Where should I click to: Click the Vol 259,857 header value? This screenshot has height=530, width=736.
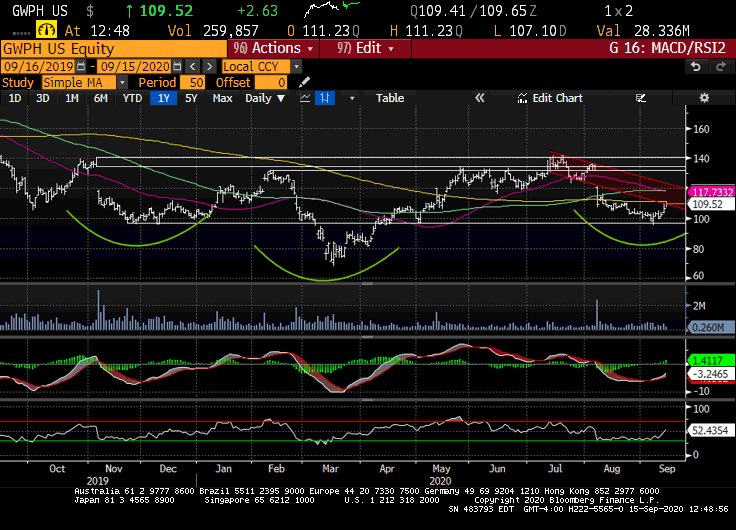[x=213, y=31]
